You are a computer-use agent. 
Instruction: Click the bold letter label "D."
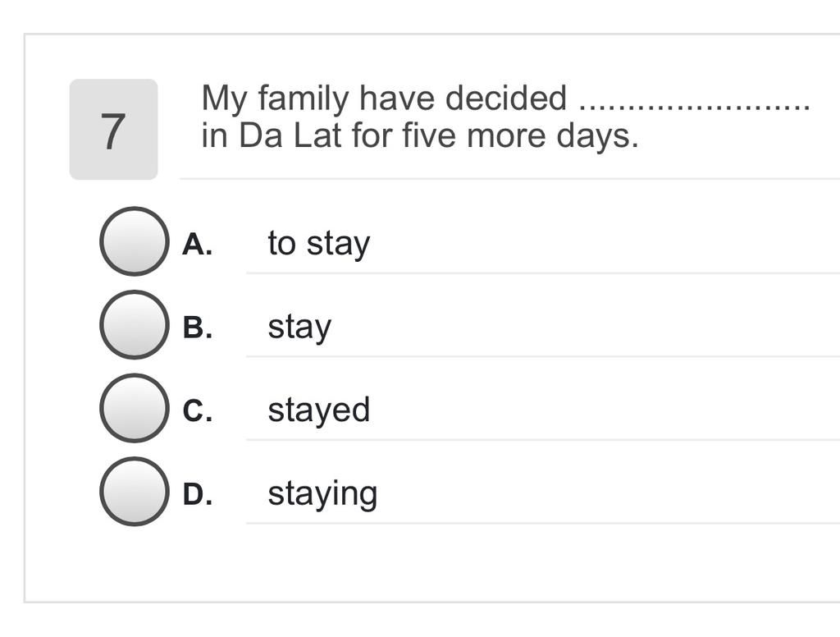197,494
